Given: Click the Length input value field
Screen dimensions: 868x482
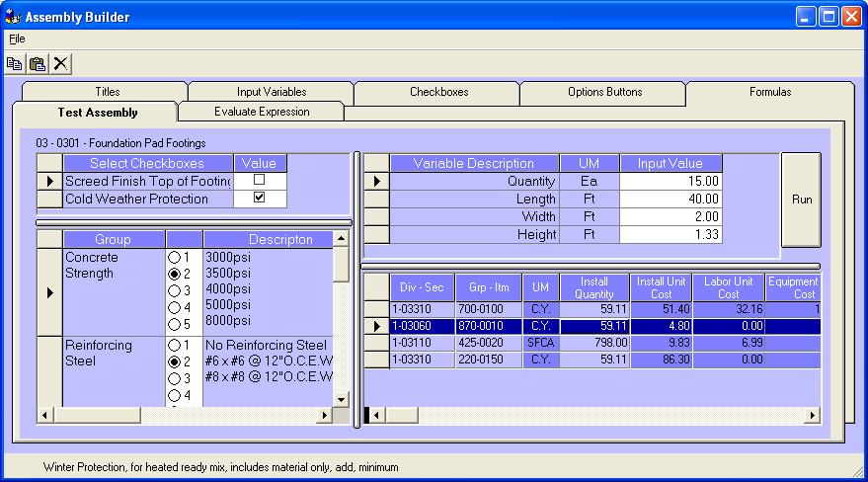Looking at the screenshot, I should click(x=671, y=200).
